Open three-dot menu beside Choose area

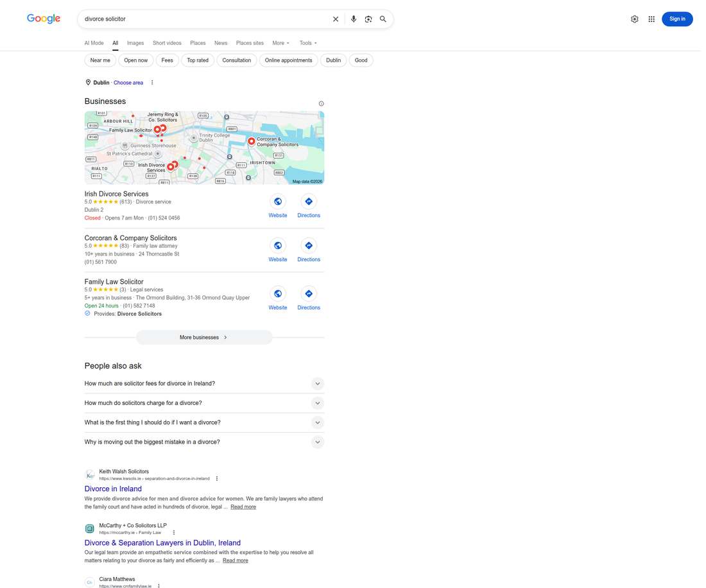[x=152, y=82]
